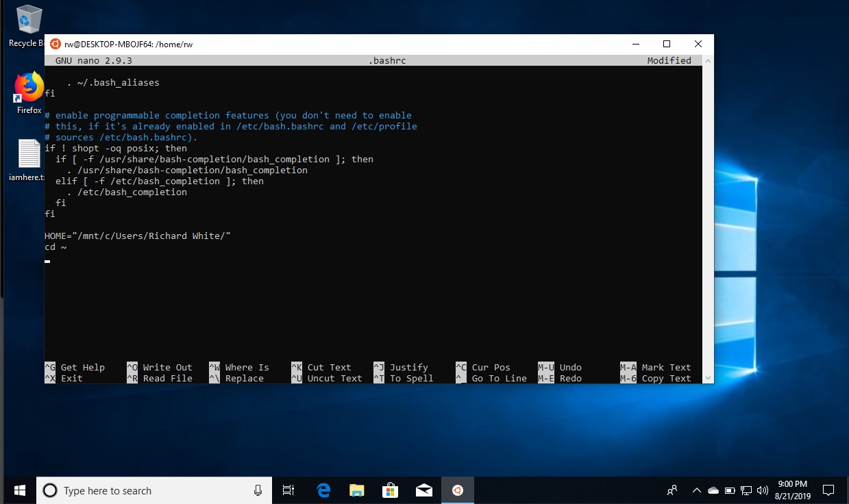
Task: Click the OneDrive cloud tray icon
Action: point(713,490)
